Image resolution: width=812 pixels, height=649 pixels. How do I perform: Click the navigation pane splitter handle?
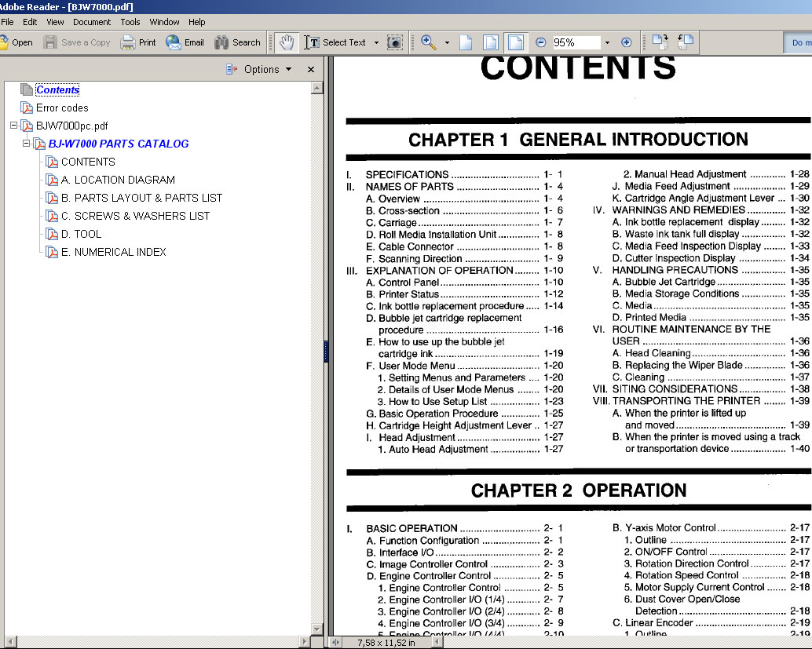(x=326, y=351)
